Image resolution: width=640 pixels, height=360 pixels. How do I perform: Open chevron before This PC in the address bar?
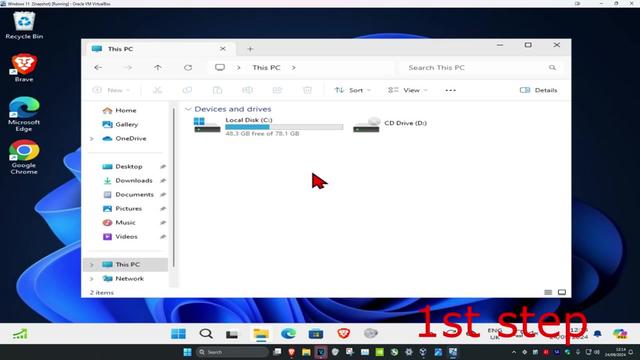(239, 68)
